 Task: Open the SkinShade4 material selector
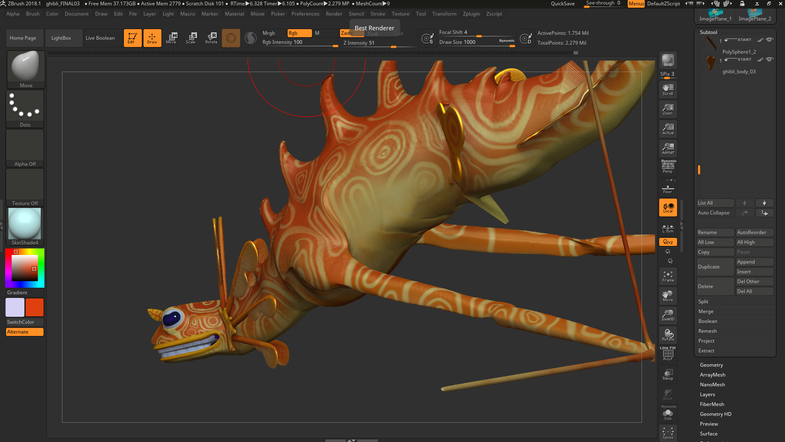(25, 226)
